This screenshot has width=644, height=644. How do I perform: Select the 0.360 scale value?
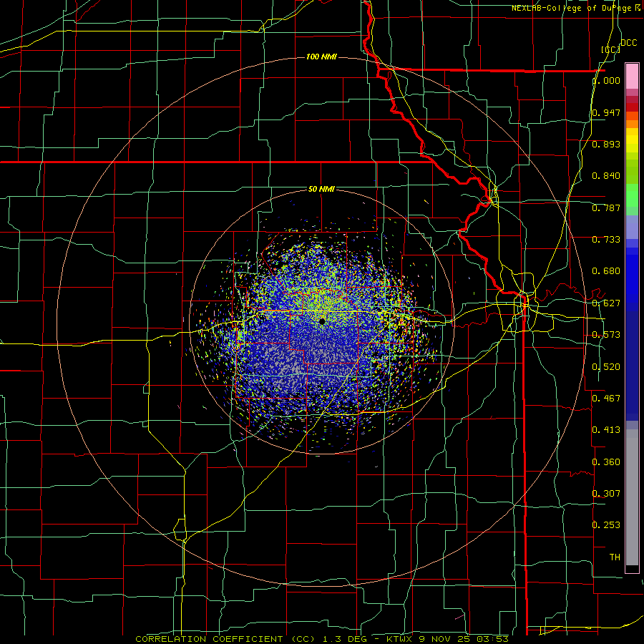pyautogui.click(x=606, y=462)
